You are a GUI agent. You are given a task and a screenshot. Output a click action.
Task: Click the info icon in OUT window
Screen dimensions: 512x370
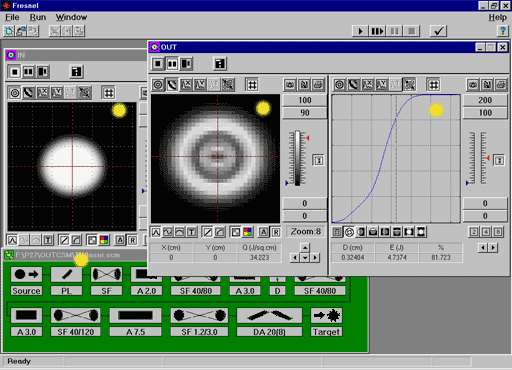coord(220,63)
